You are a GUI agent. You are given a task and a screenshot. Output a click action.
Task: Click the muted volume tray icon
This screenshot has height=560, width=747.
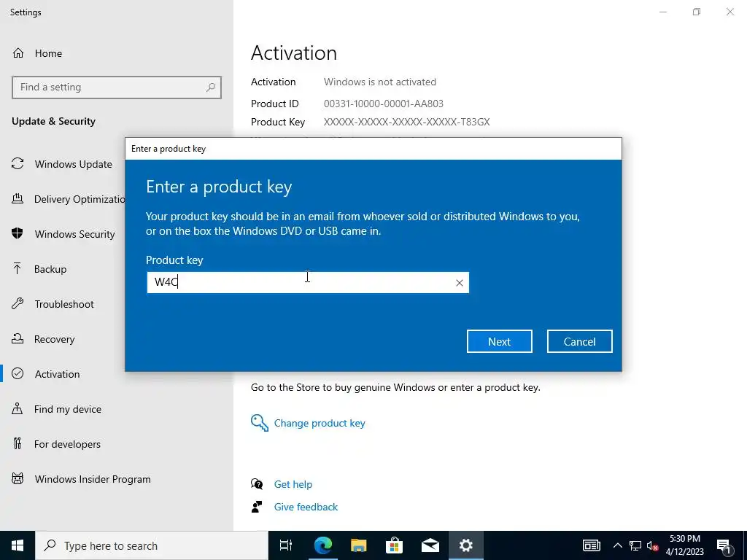652,545
